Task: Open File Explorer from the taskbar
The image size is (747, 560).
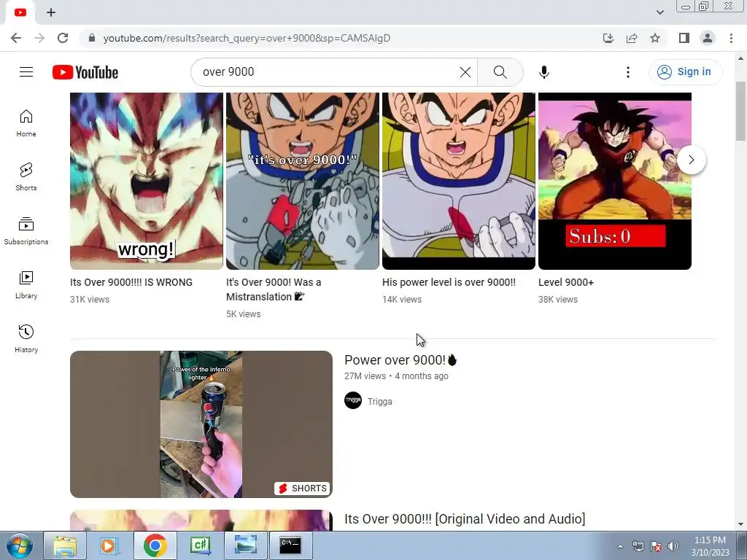Action: (x=65, y=545)
